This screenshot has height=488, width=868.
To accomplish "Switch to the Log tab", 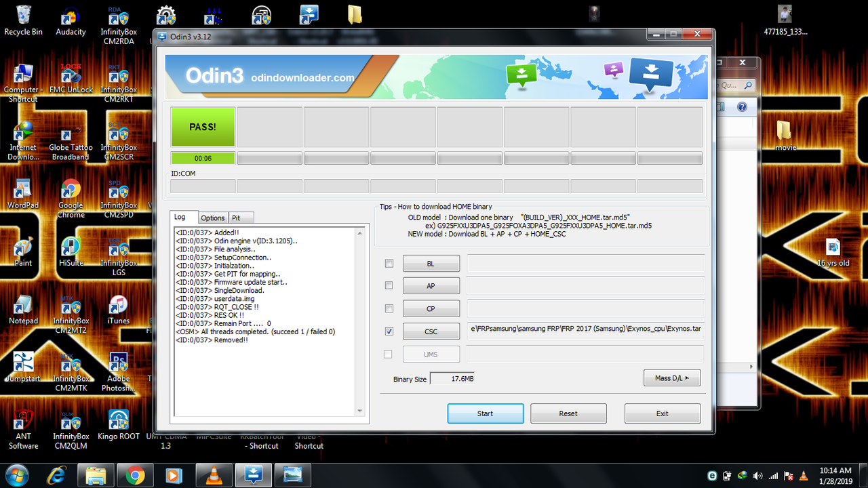I will tap(184, 217).
